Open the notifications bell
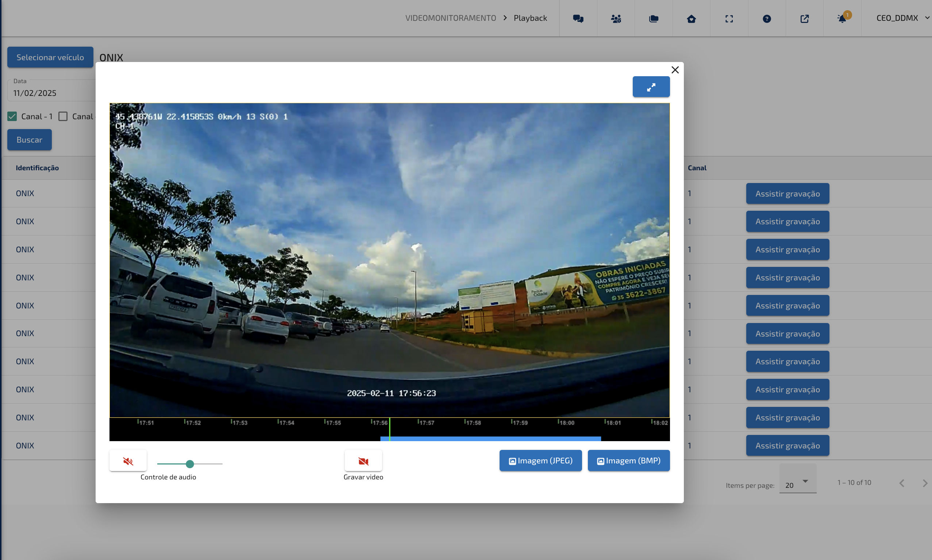The width and height of the screenshot is (932, 560). [842, 19]
